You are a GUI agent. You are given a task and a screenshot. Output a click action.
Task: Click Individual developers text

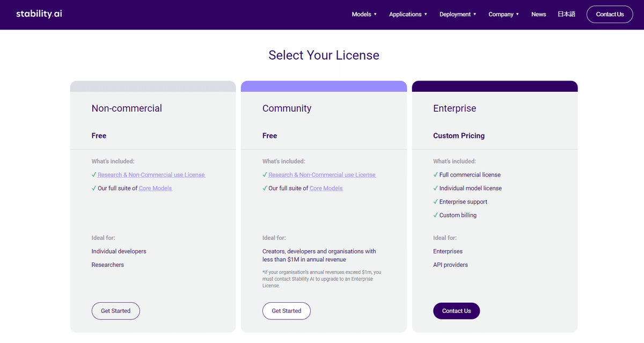pos(119,251)
